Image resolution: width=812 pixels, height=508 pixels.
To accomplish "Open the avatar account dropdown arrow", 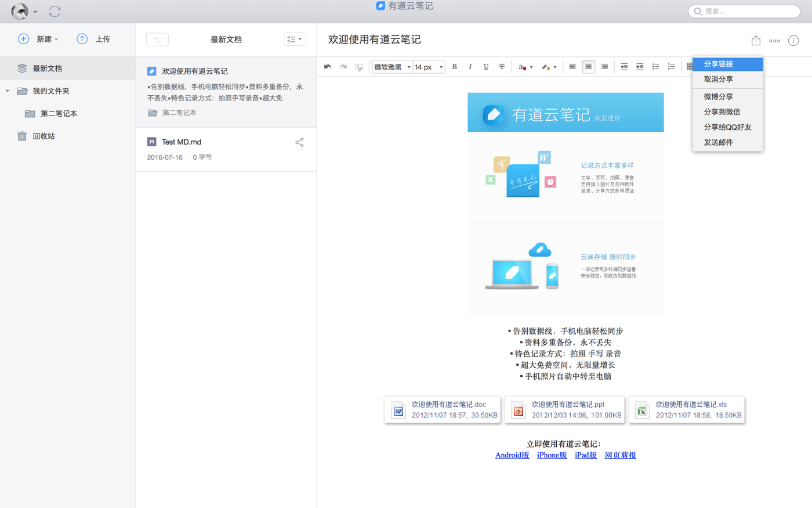I will click(x=35, y=12).
